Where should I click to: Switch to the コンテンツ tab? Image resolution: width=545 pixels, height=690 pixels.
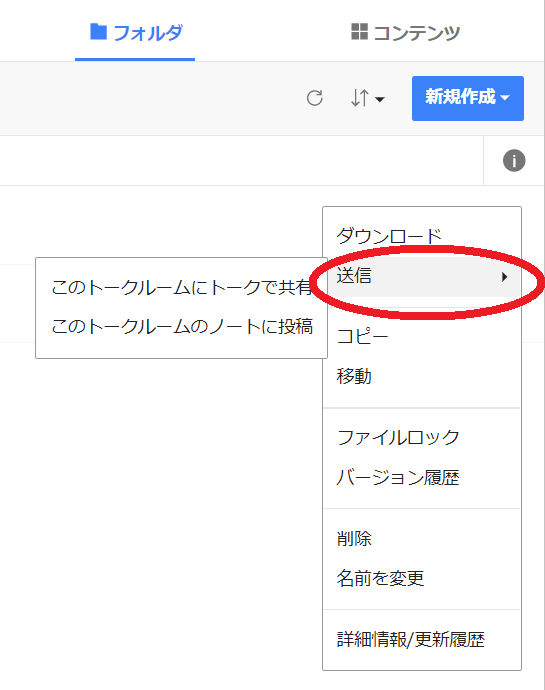click(x=405, y=33)
